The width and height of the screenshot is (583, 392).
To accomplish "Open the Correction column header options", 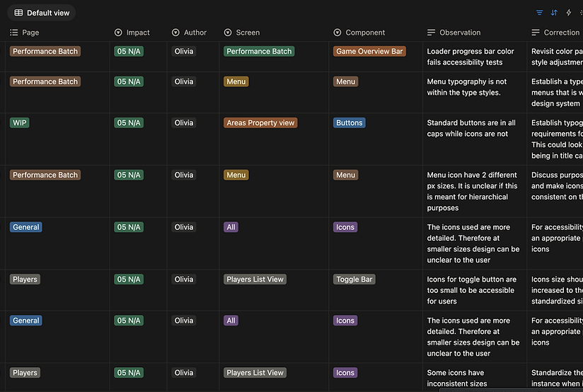I will coord(557,33).
